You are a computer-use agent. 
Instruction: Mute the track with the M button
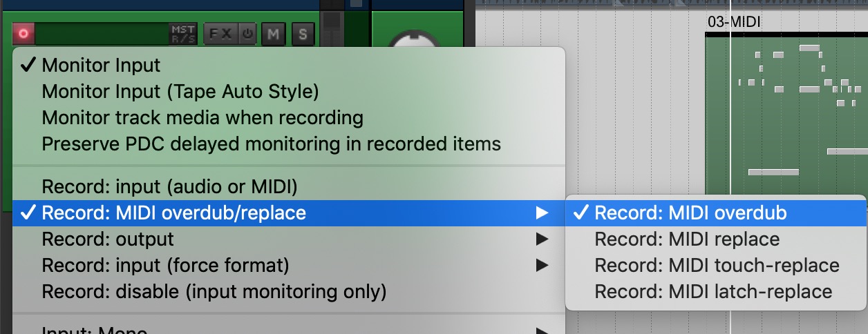(274, 33)
